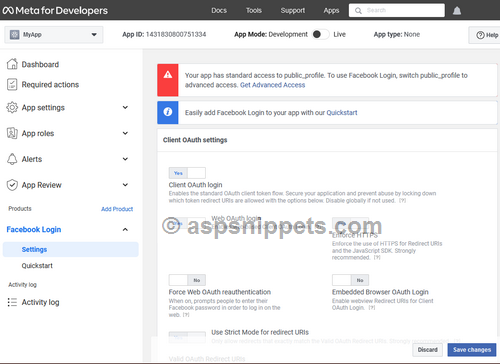This screenshot has width=500, height=364.
Task: Click the Enforce HTTPS help [?] mark
Action: point(377,258)
